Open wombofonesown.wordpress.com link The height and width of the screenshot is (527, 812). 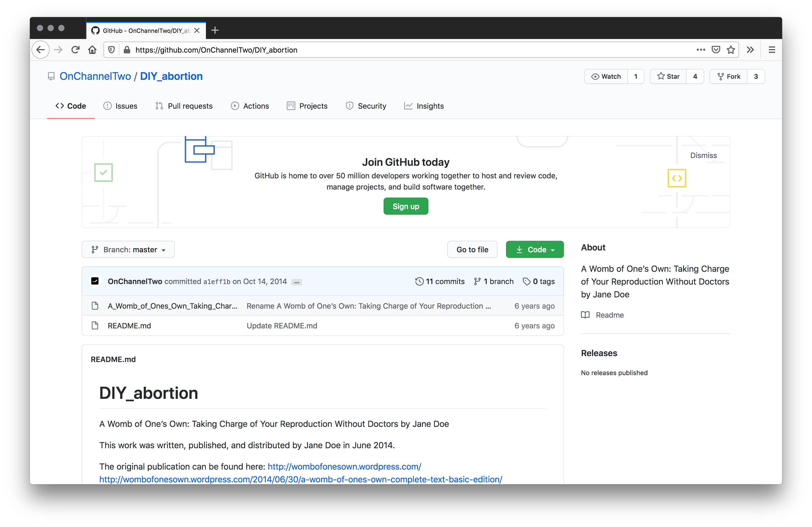point(344,467)
